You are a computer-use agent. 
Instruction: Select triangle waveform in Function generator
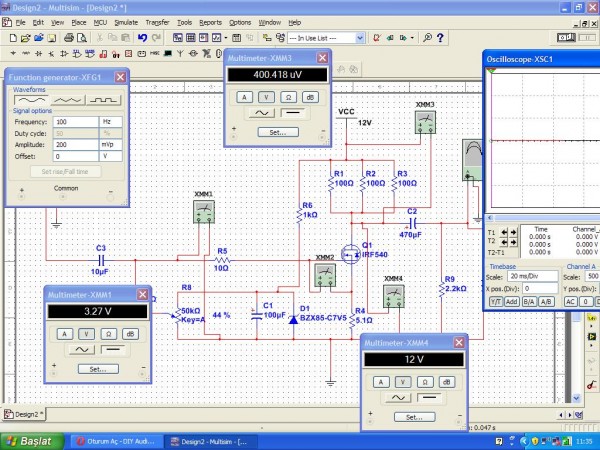click(x=66, y=101)
